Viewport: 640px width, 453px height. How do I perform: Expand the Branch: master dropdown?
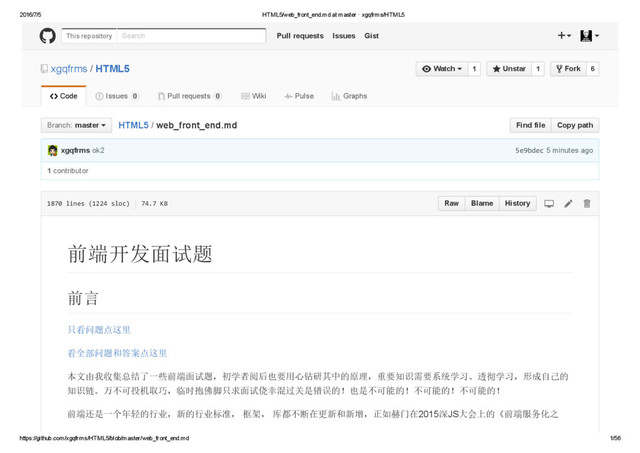point(76,125)
